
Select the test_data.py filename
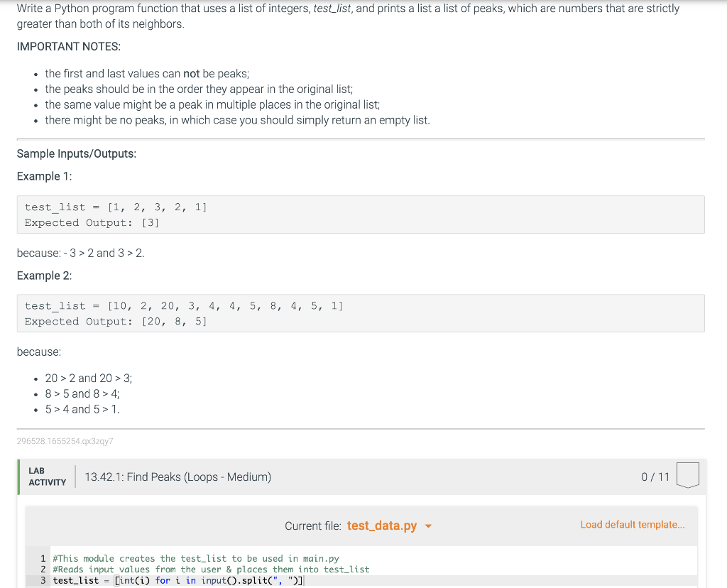tap(382, 526)
